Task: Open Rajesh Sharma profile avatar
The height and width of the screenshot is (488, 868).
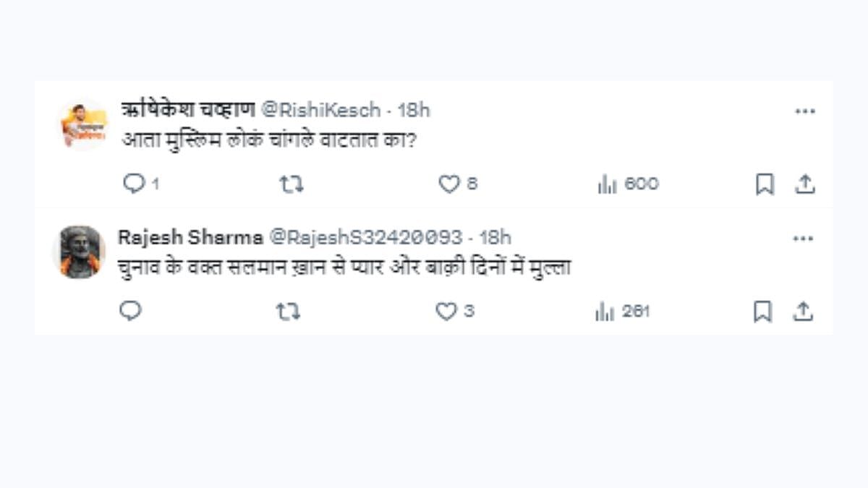Action: point(80,252)
